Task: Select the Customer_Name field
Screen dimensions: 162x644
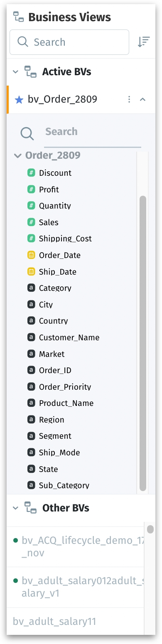Action: 69,337
